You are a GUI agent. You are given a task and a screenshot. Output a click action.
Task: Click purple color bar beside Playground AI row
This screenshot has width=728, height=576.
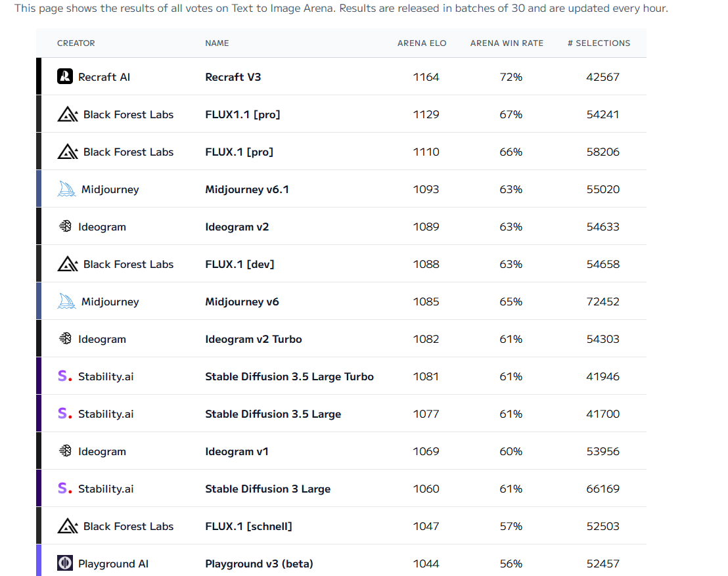(x=39, y=560)
